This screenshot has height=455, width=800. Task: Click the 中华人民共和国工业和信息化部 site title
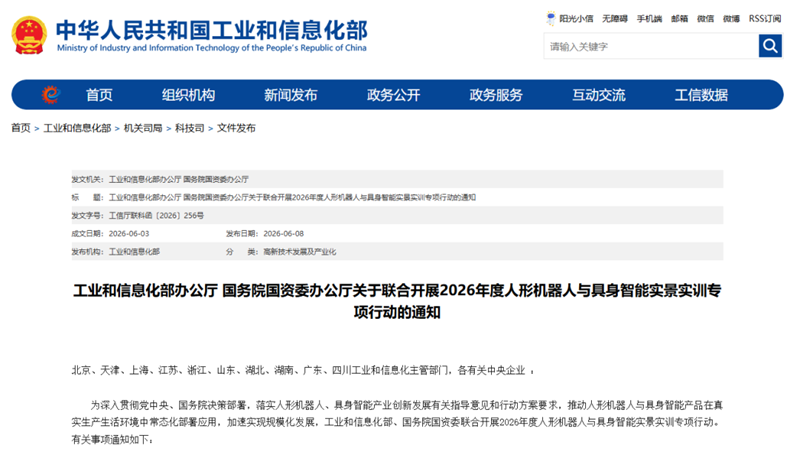212,30
